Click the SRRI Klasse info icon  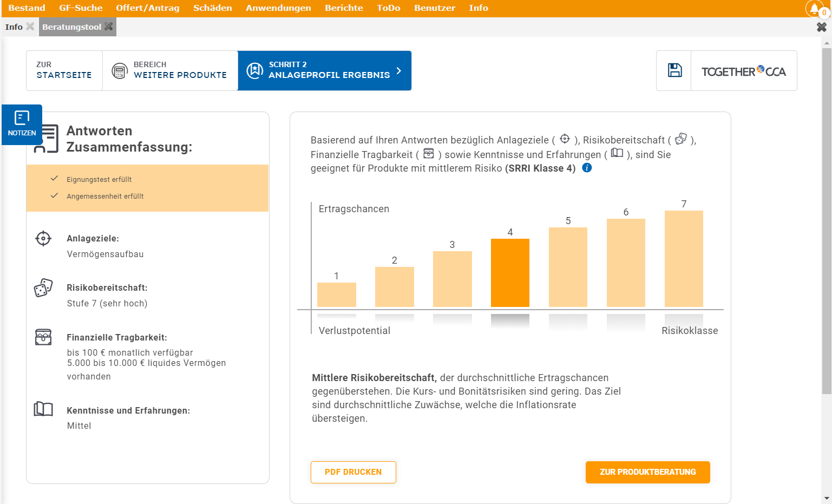click(x=587, y=168)
